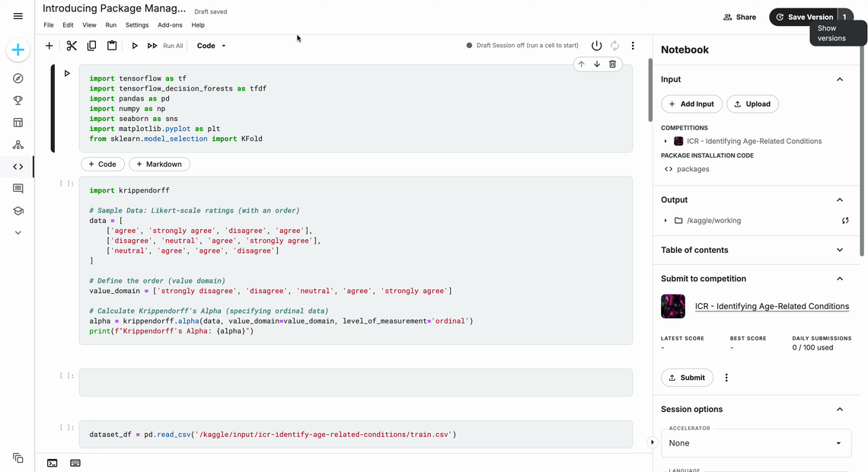
Task: Click the copy cell icon
Action: tap(91, 46)
